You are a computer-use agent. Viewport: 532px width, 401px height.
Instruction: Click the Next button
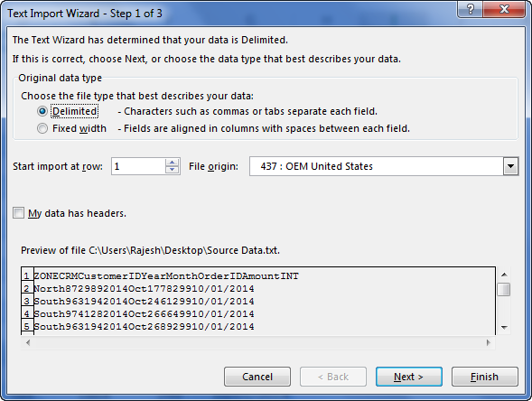[x=409, y=377]
